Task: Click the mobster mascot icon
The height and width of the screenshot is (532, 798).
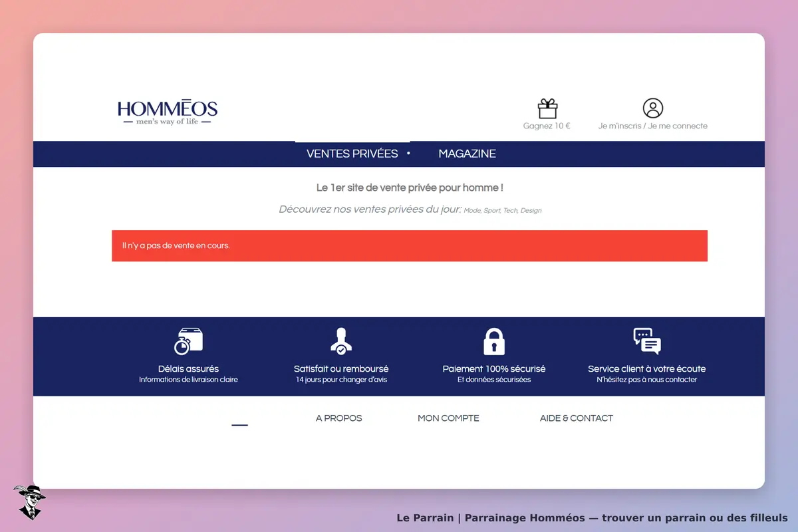Action: pos(29,502)
